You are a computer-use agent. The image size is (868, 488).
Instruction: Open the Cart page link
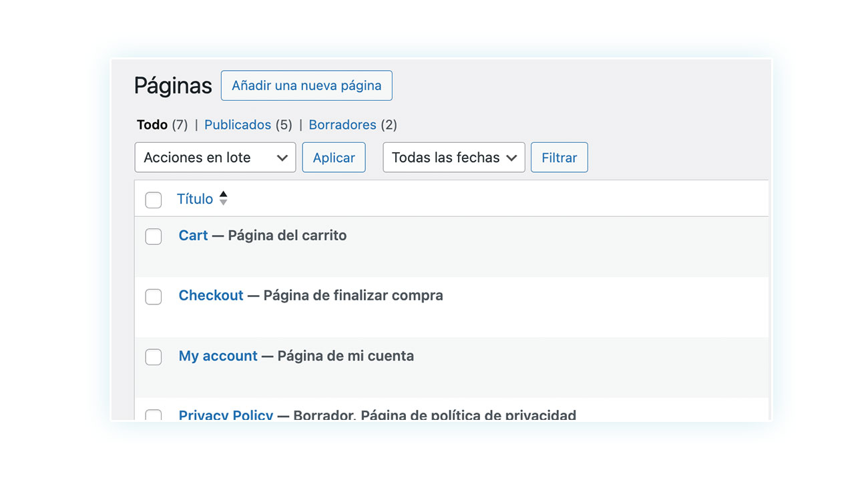click(193, 235)
